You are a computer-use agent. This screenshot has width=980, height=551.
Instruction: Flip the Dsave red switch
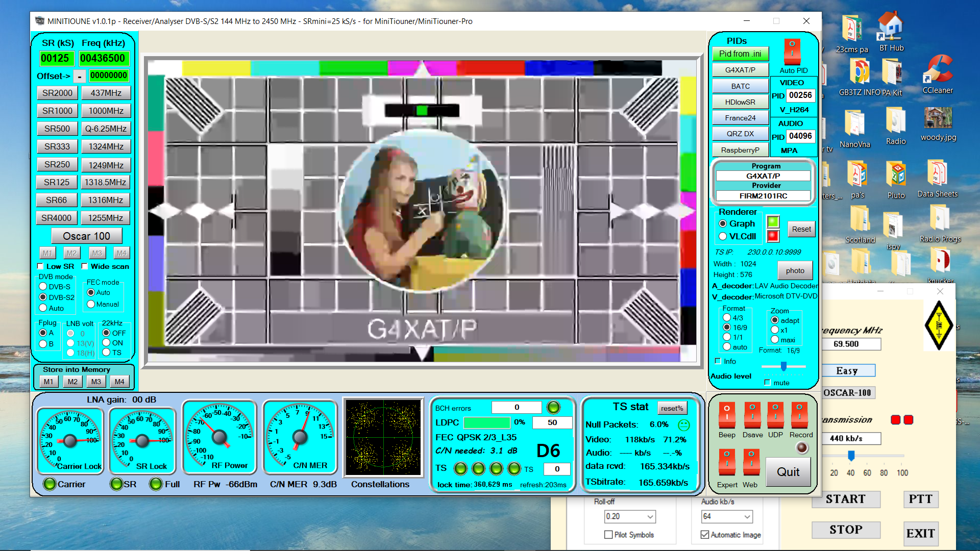click(x=752, y=415)
